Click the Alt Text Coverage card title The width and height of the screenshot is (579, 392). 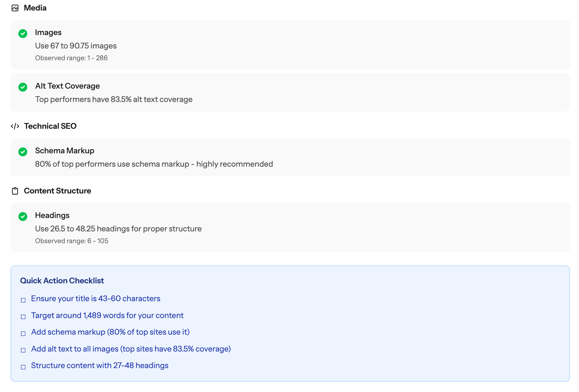67,86
